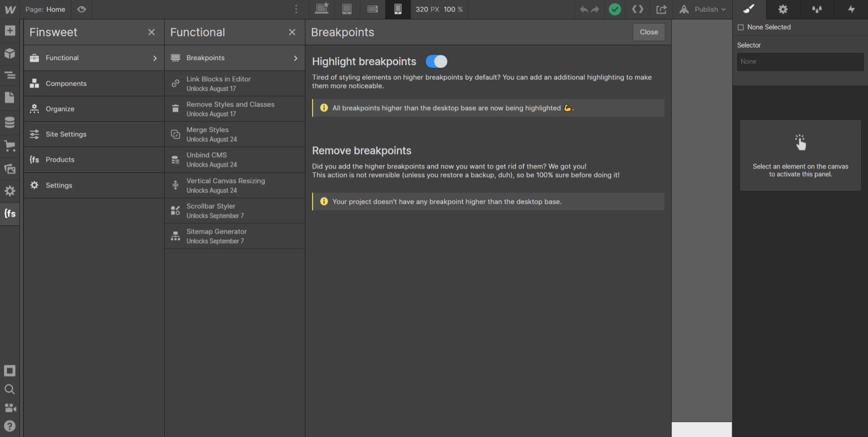Close the Finsweet panel
Viewport: 868px width, 437px height.
[151, 32]
